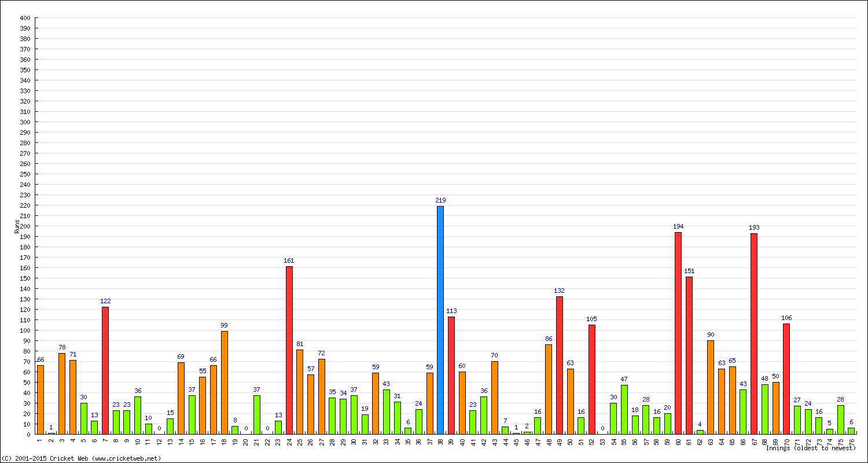Click the 300 tick label on Runs axis
The height and width of the screenshot is (463, 868).
24,122
